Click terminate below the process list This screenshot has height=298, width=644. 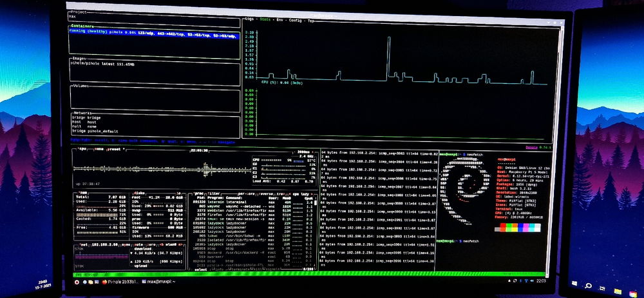240,270
